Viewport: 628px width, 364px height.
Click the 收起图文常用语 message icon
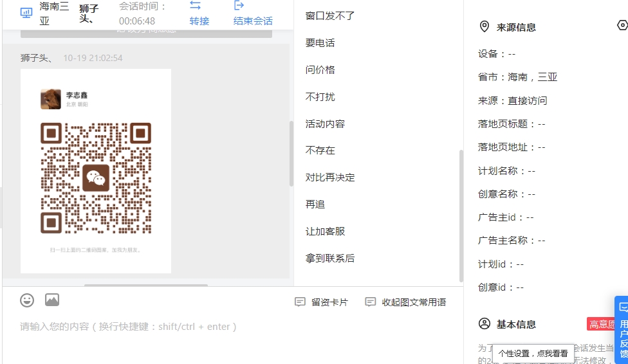371,302
